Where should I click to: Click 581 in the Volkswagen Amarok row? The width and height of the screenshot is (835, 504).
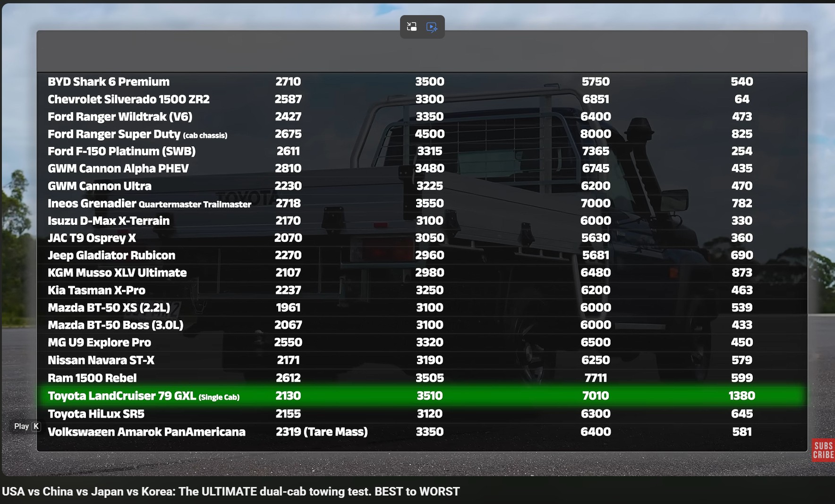tap(742, 432)
